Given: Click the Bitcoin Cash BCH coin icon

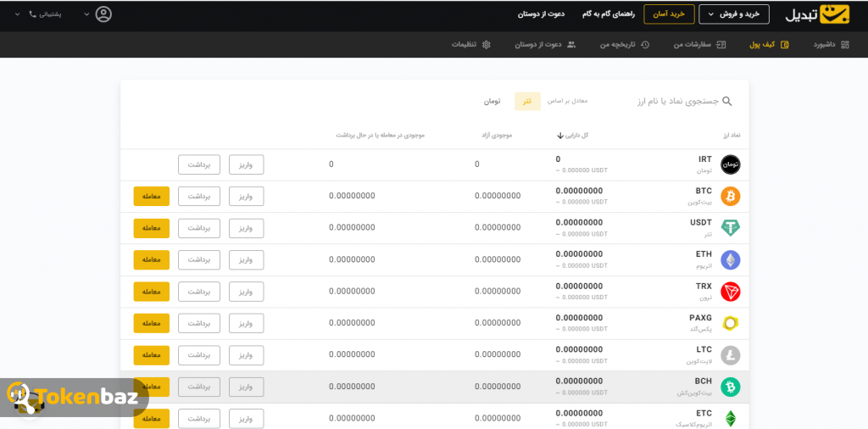Looking at the screenshot, I should point(730,387).
